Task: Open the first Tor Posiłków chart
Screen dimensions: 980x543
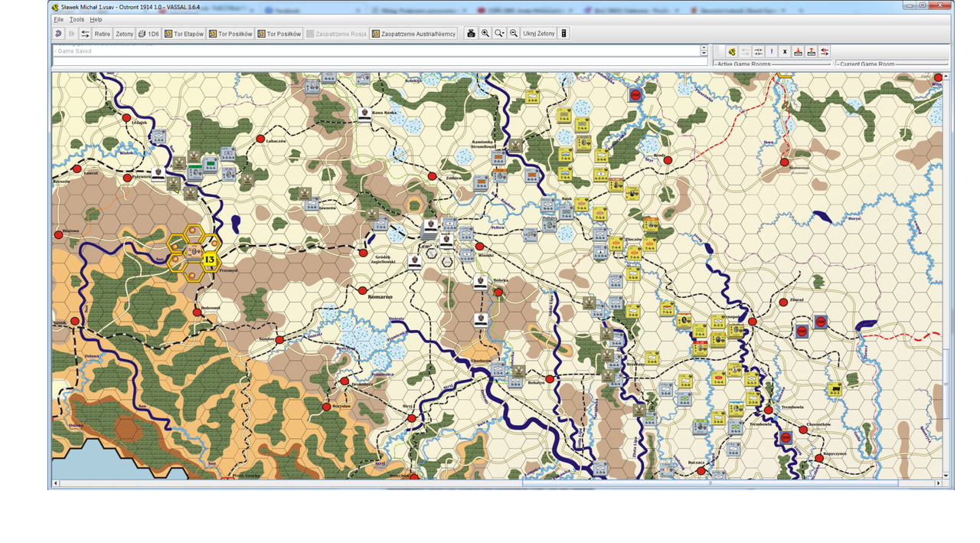Action: [x=230, y=34]
